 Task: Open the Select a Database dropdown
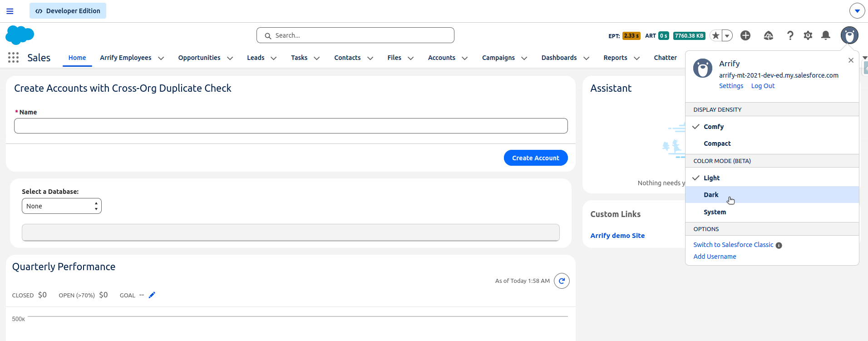pos(62,206)
